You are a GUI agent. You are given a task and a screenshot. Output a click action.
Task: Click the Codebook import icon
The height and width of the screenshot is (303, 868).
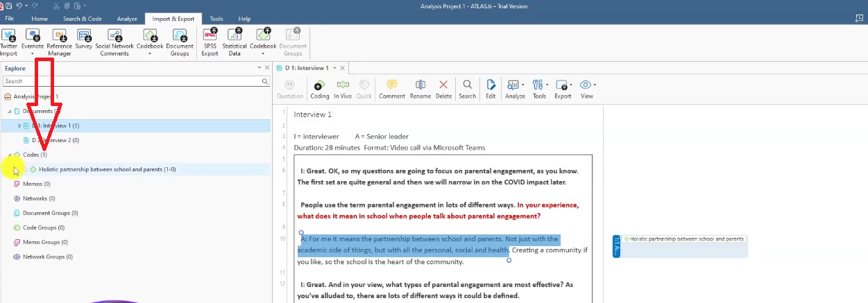tap(150, 35)
